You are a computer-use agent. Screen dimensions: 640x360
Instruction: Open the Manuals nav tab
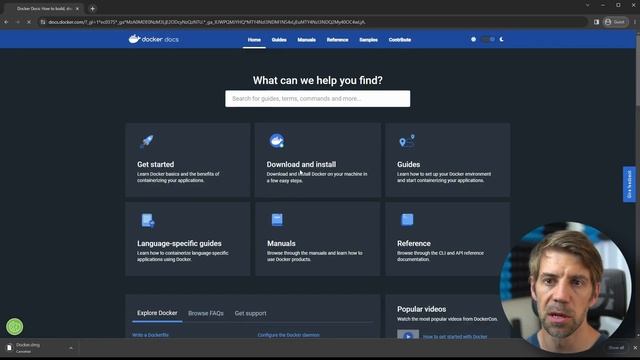307,40
